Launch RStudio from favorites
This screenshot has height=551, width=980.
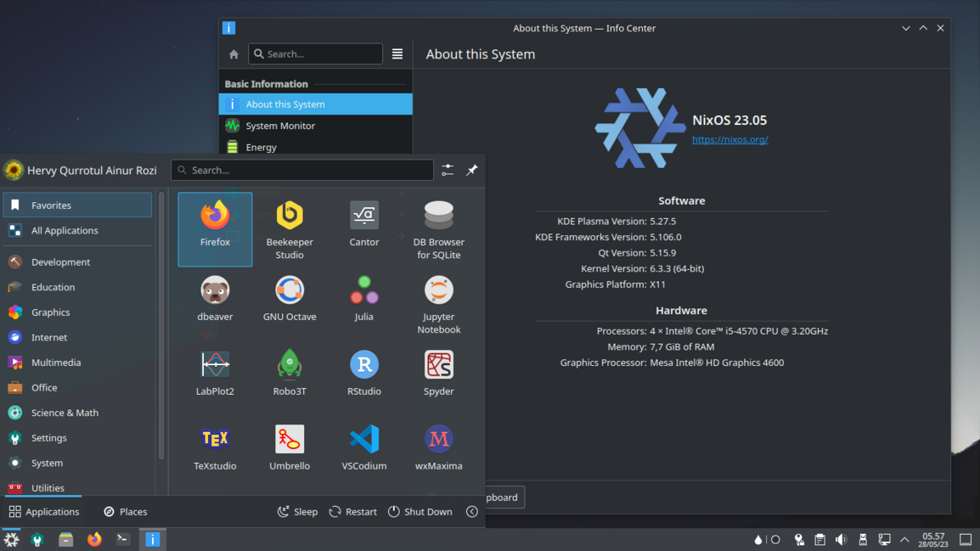[x=364, y=374]
